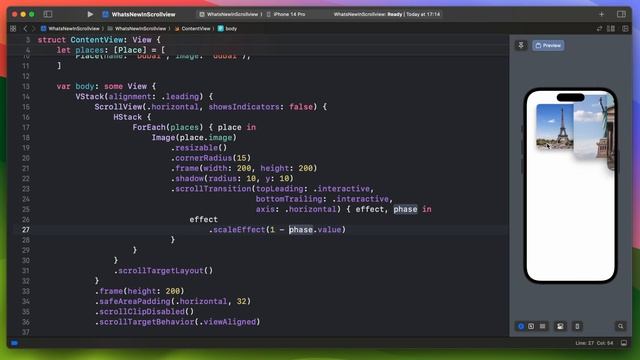Click the plus Library button in toolbar
The height and width of the screenshot is (360, 640).
601,14
